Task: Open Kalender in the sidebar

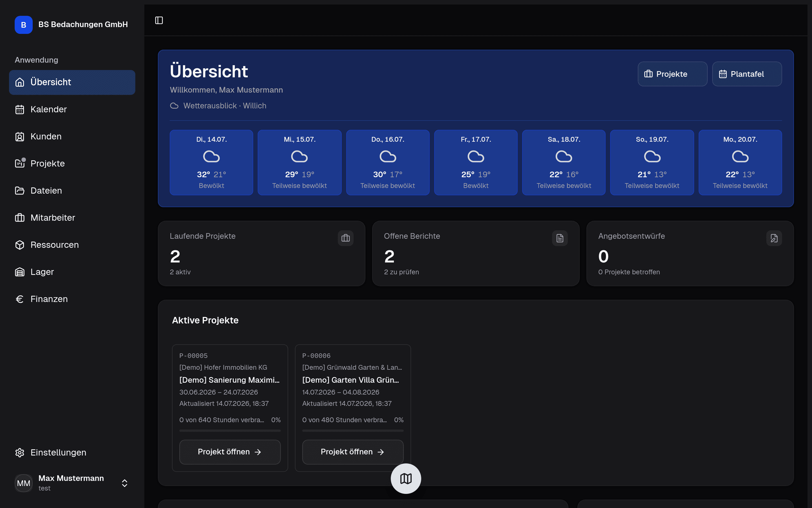Action: tap(72, 110)
